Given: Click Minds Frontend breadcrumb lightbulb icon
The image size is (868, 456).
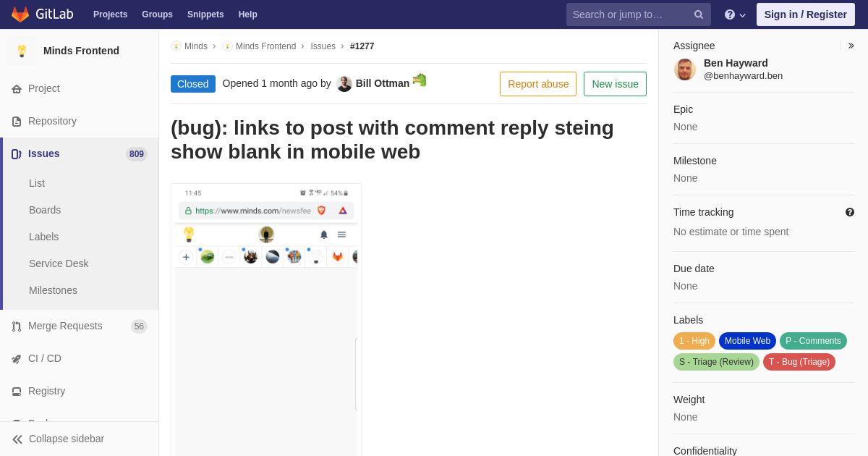Looking at the screenshot, I should 227,46.
